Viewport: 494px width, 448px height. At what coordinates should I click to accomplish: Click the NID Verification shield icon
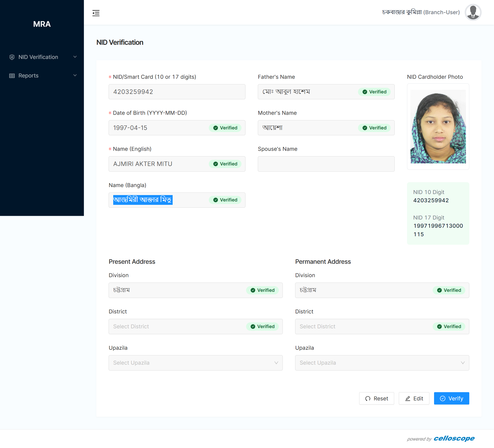(x=12, y=57)
